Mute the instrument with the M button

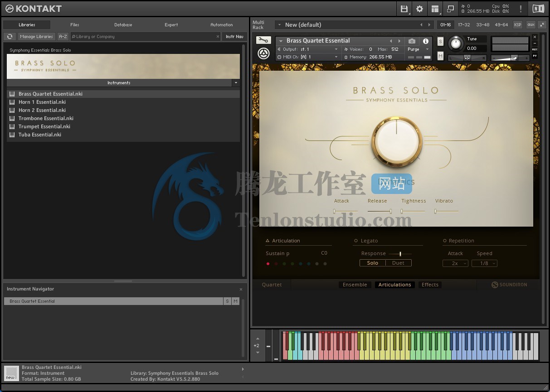(440, 55)
